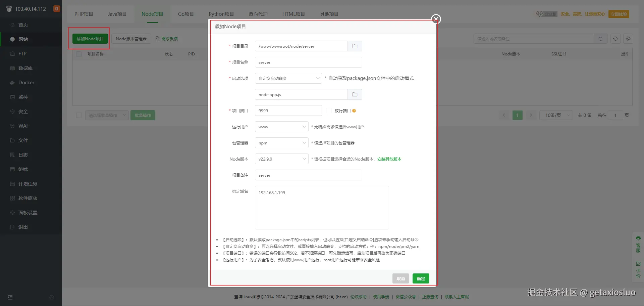Switch to the Java项目 tab
The width and height of the screenshot is (644, 306).
pyautogui.click(x=117, y=14)
